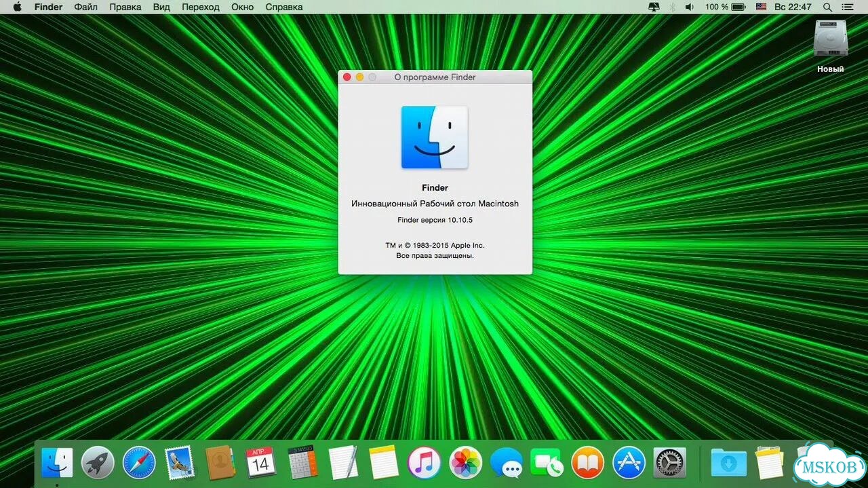
Task: Open Calculator icon in Dock
Action: coord(302,463)
